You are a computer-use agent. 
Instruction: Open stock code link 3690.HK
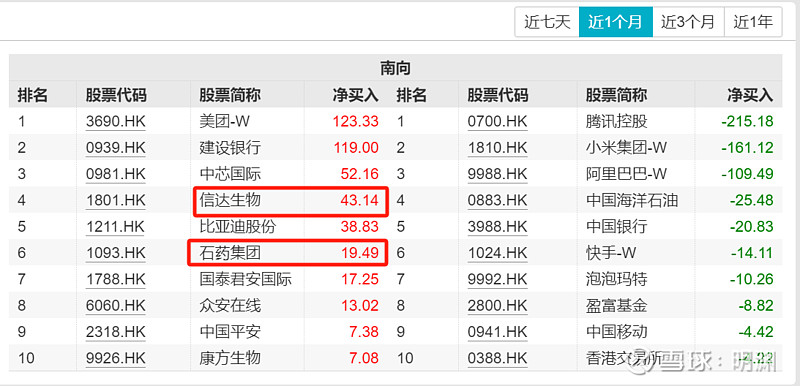click(116, 121)
